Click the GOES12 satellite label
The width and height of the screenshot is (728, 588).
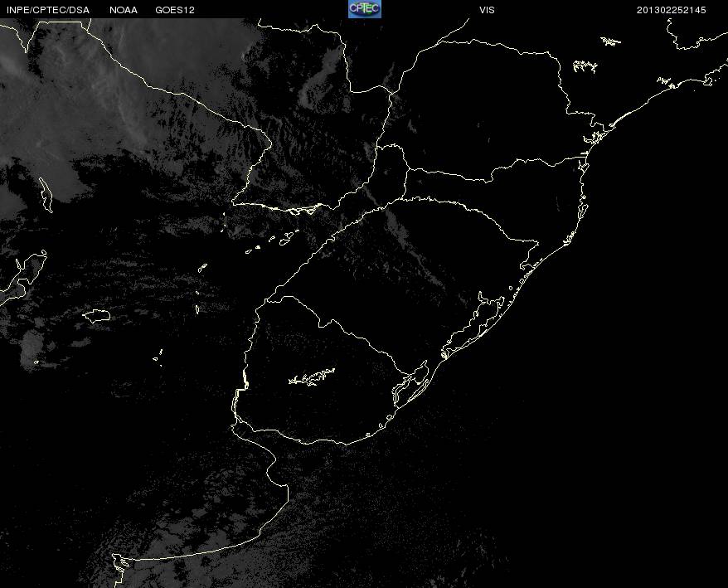(175, 10)
